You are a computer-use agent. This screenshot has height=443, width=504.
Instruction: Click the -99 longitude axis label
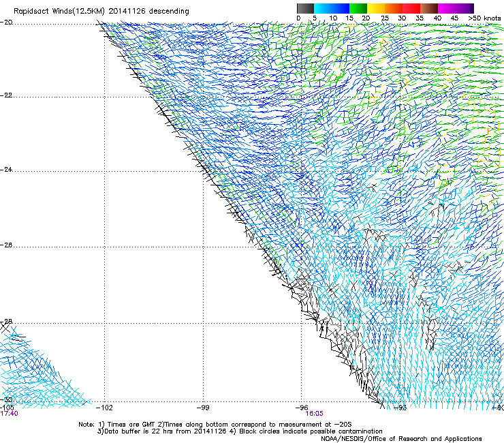[x=203, y=408]
